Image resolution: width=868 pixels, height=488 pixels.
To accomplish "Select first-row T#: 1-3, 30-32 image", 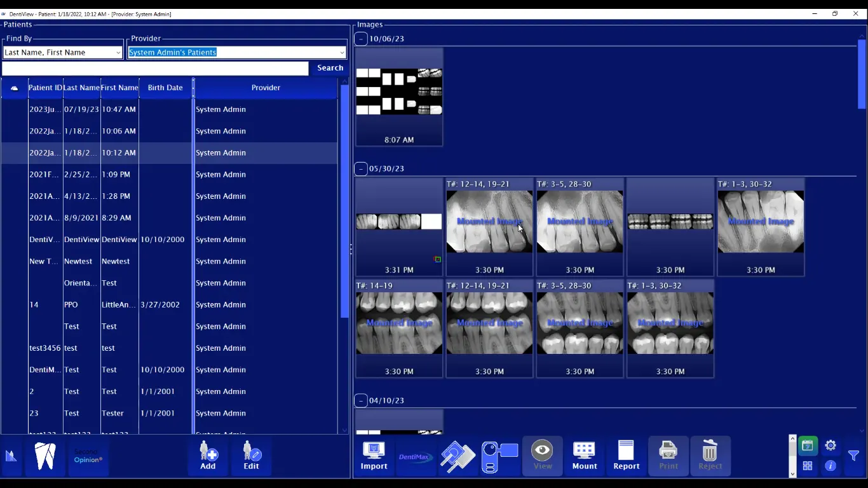I will pos(761,227).
